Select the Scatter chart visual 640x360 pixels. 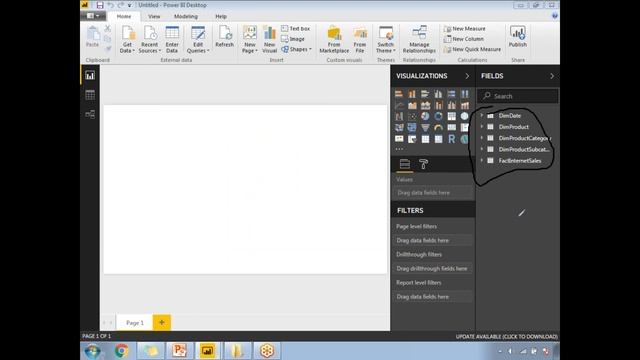[x=412, y=116]
